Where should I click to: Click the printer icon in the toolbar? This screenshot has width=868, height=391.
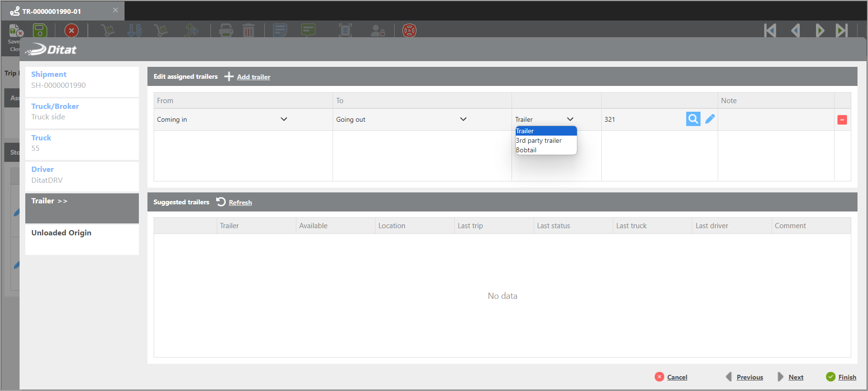coord(226,31)
